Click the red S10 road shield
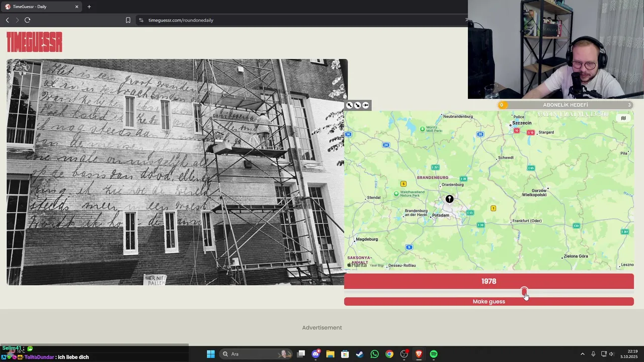Image resolution: width=644 pixels, height=362 pixels. coord(530,133)
